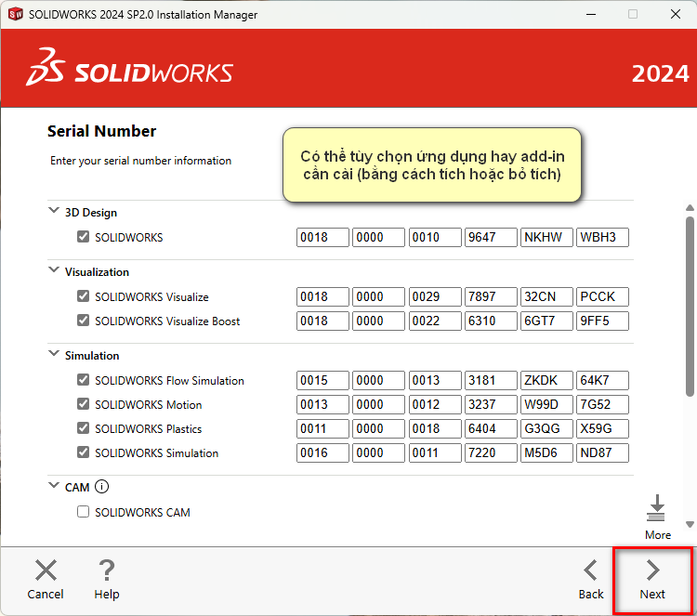Click SOLIDWORKS serial field NKHW
This screenshot has height=616, width=697.
click(546, 237)
